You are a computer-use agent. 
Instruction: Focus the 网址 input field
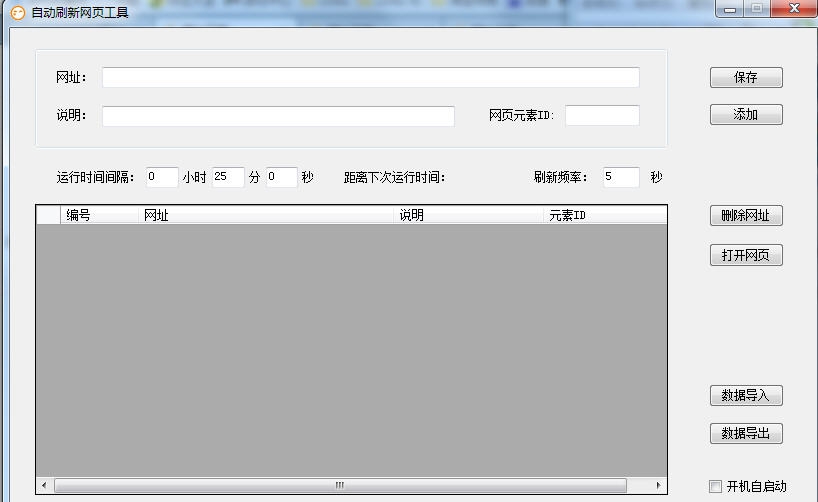tap(371, 77)
